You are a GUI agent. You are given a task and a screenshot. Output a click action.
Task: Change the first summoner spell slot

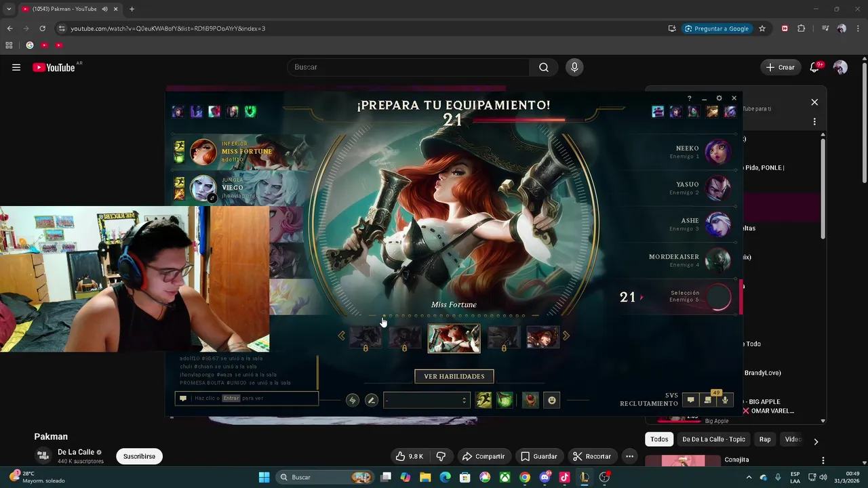tap(484, 401)
